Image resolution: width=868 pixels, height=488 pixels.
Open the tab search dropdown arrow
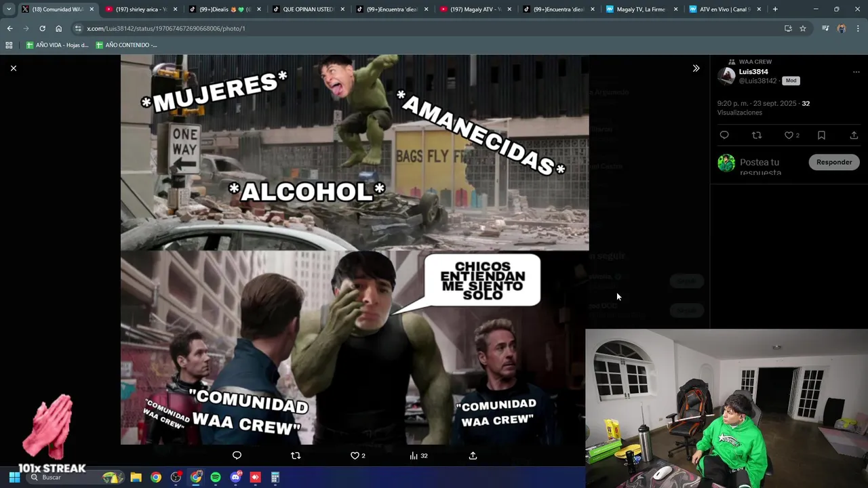8,9
